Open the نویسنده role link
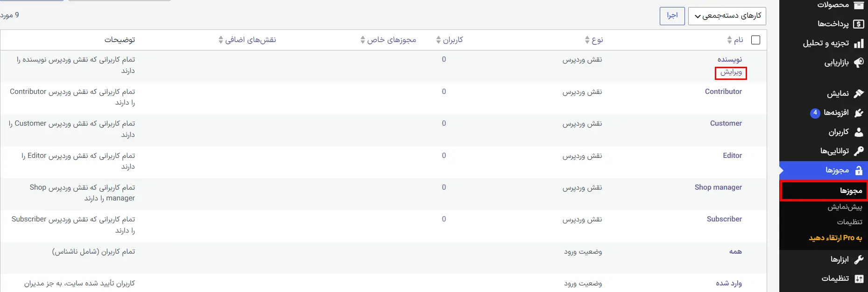This screenshot has width=868, height=292. coord(730,59)
